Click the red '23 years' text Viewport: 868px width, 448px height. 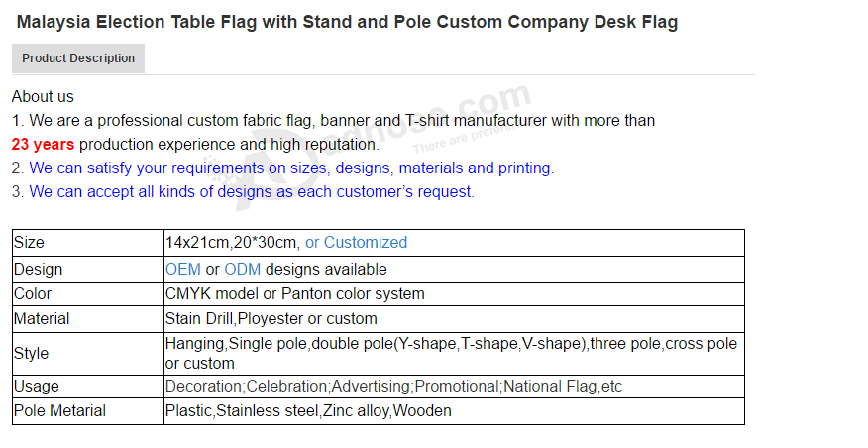(x=43, y=145)
